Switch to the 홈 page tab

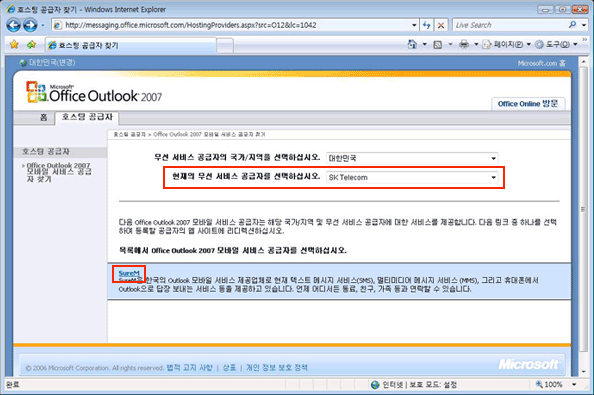tap(44, 117)
